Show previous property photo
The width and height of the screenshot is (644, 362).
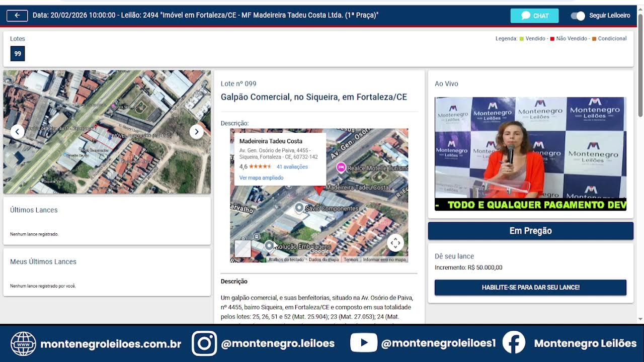click(17, 132)
